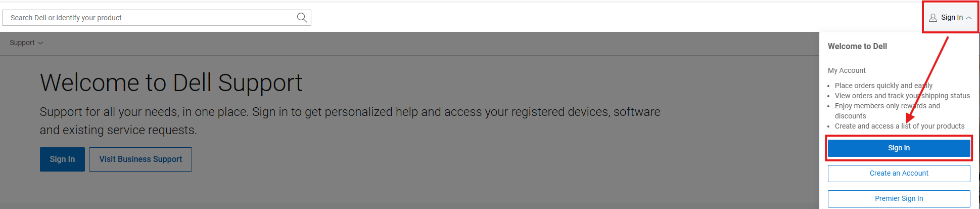Click the magnifying glass search icon
The width and height of the screenshot is (980, 209).
tap(302, 18)
